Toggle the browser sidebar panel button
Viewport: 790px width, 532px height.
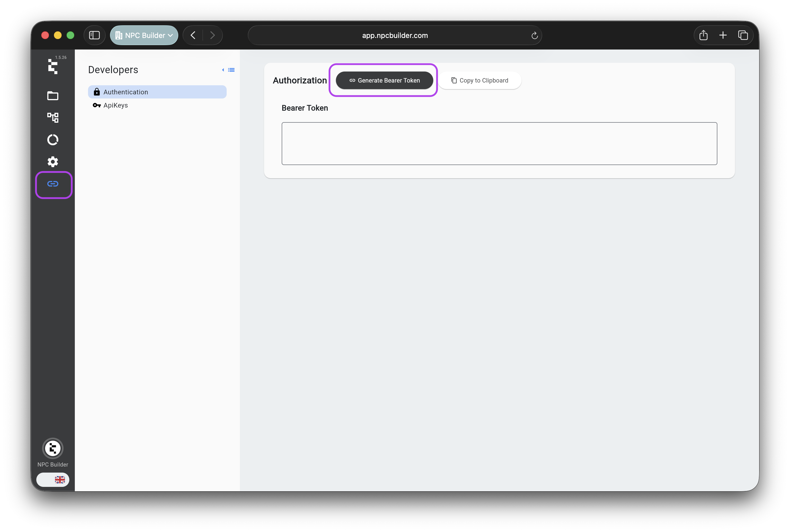pos(94,35)
